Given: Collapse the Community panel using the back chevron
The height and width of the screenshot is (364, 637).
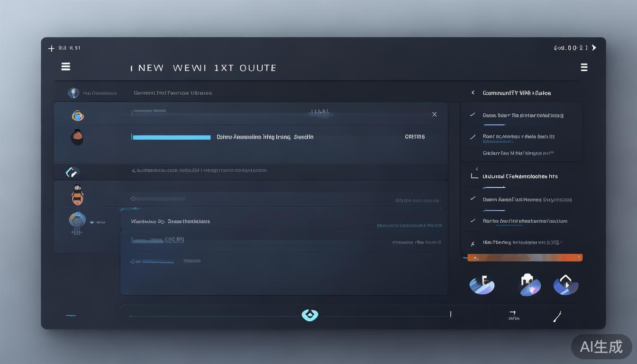Looking at the screenshot, I should [473, 93].
